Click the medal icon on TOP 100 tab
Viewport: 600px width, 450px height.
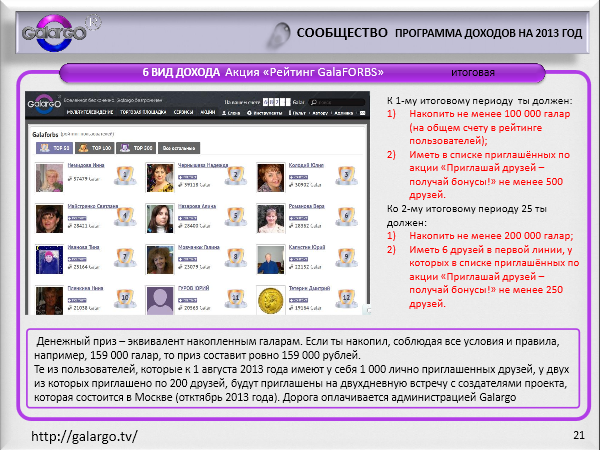pos(83,148)
